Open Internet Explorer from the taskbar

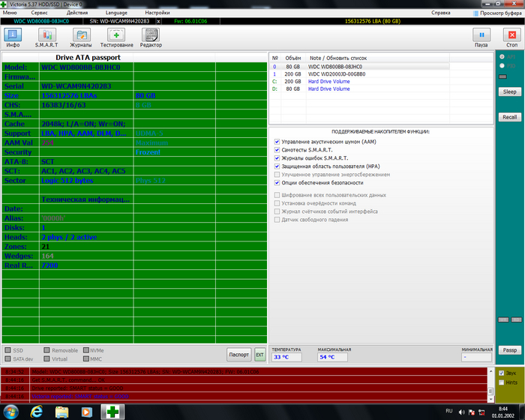pos(36,411)
